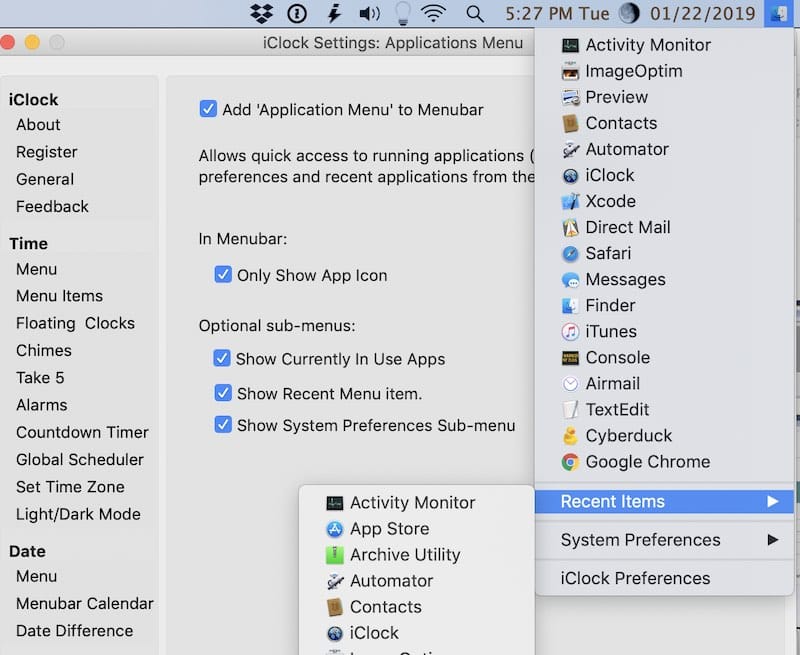The width and height of the screenshot is (800, 655).
Task: Click the Safari compass icon
Action: (570, 254)
